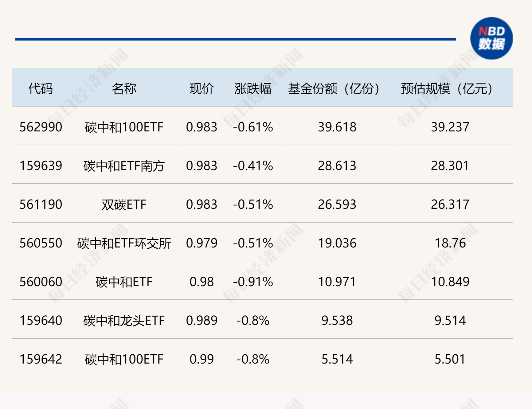
Task: Click the change -0.51% in row 560550
Action: [253, 243]
